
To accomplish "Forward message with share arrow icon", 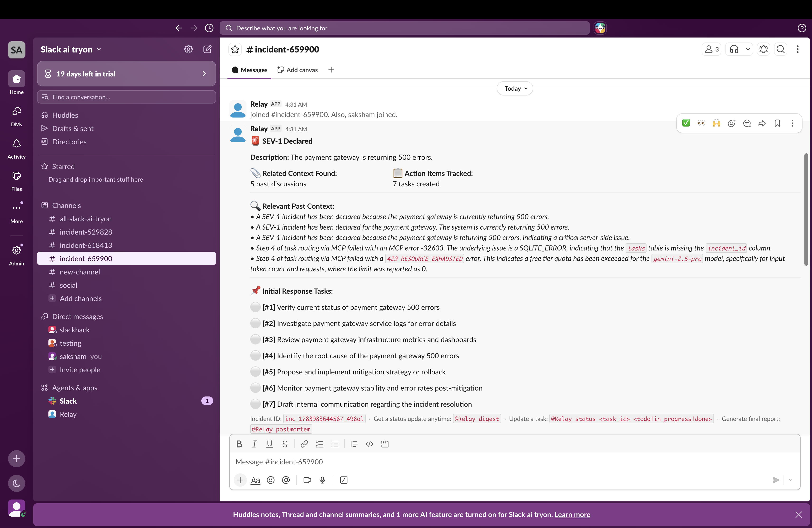I will [762, 123].
